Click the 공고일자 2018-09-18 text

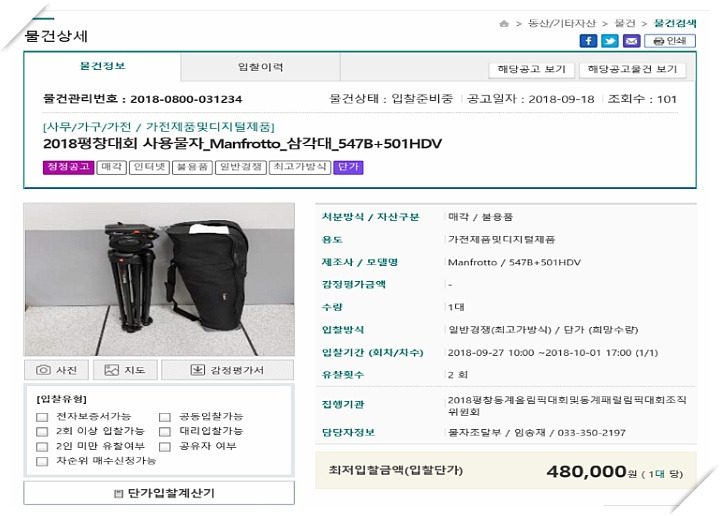(530, 99)
